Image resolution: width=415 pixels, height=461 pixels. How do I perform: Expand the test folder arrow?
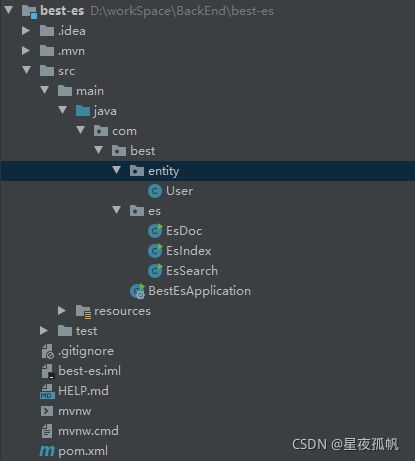click(44, 331)
